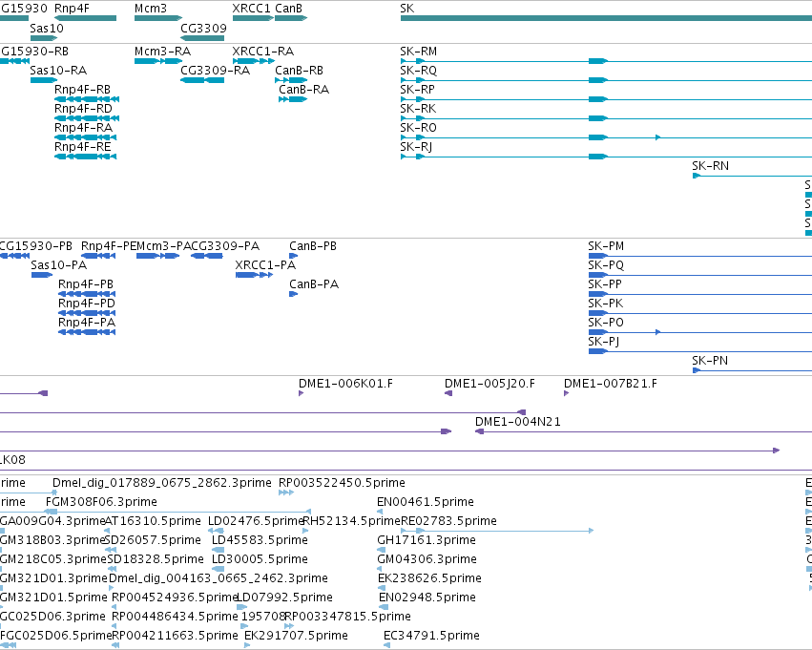Select the XRCC1 gene feature
Screen dimensions: 812x650
click(x=253, y=18)
